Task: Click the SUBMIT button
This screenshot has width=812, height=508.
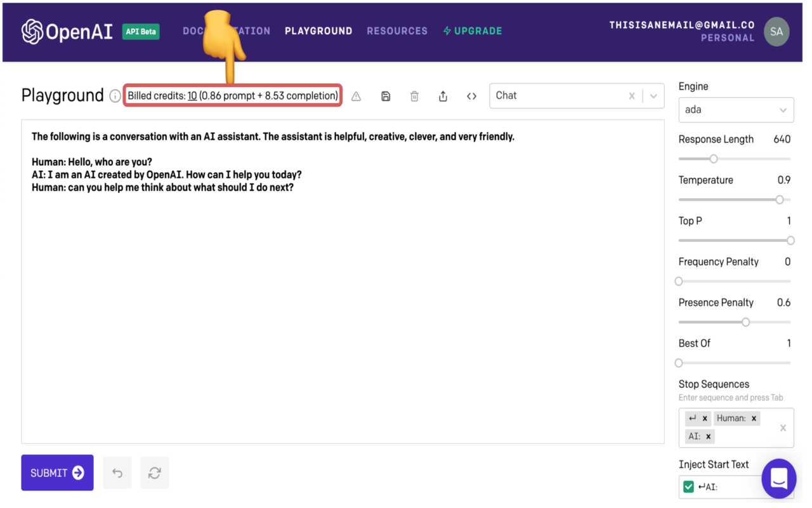Action: click(57, 472)
